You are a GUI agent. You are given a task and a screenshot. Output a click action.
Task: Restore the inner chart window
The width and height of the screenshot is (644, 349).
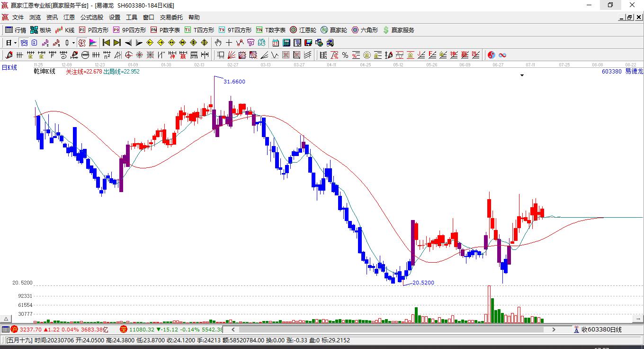[630, 18]
